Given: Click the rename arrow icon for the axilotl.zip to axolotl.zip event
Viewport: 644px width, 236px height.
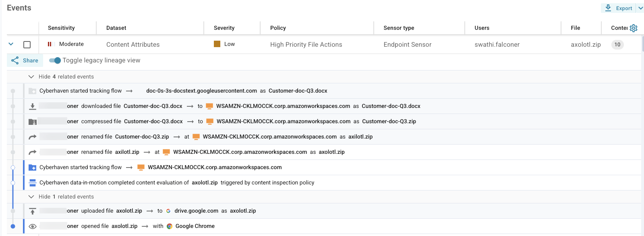Looking at the screenshot, I should (33, 152).
